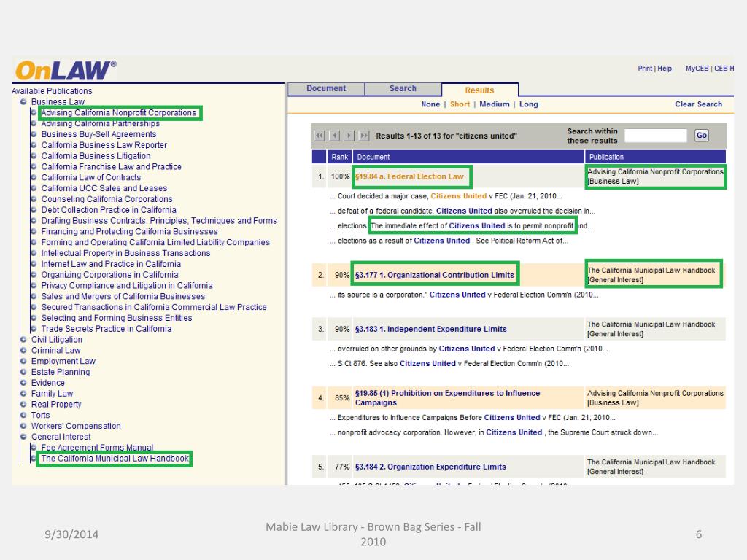This screenshot has width=747, height=560.
Task: Expand the Real Property category
Action: [x=23, y=404]
